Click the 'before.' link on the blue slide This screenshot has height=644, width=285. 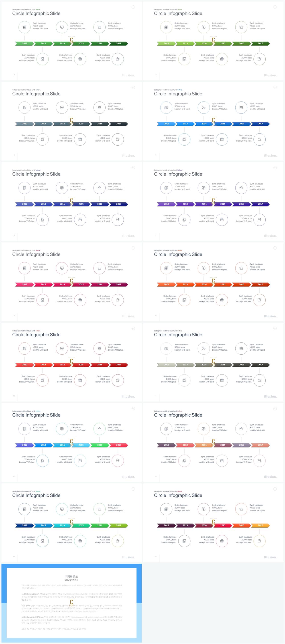click(x=180, y=90)
